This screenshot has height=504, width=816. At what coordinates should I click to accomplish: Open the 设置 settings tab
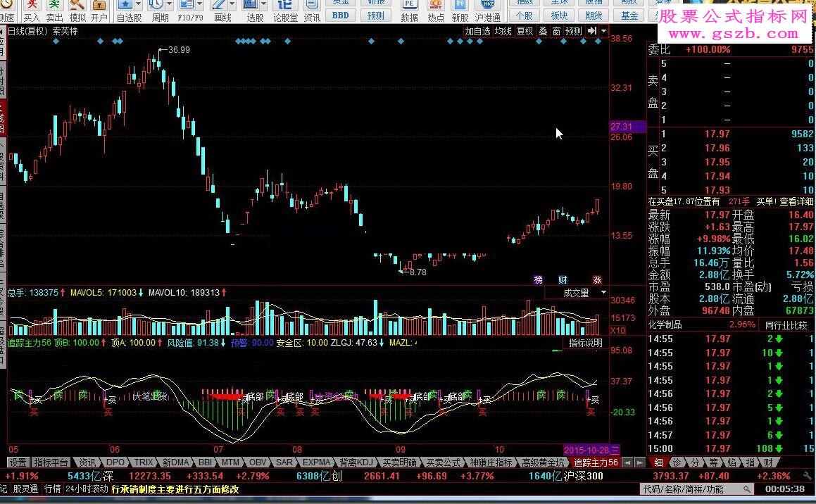pos(18,462)
